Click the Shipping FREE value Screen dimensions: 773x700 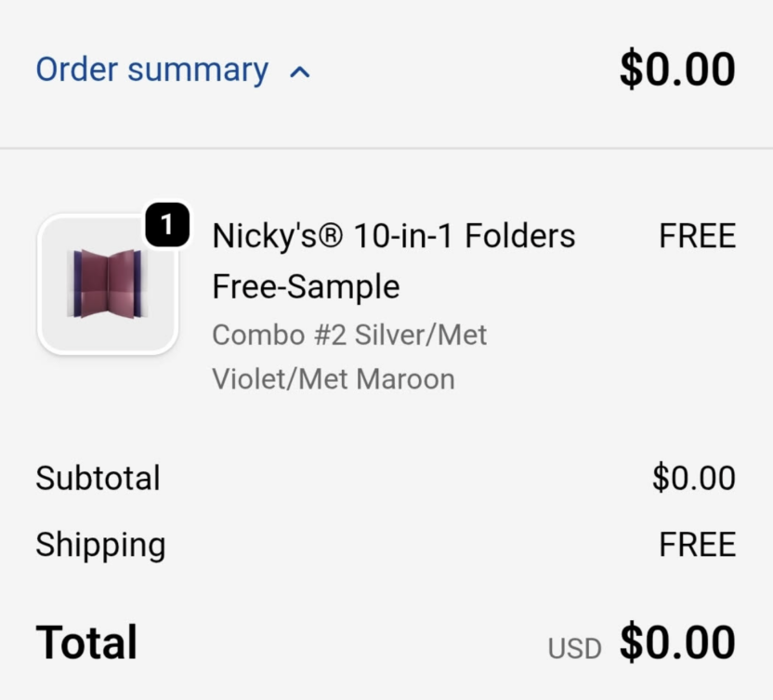tap(697, 545)
